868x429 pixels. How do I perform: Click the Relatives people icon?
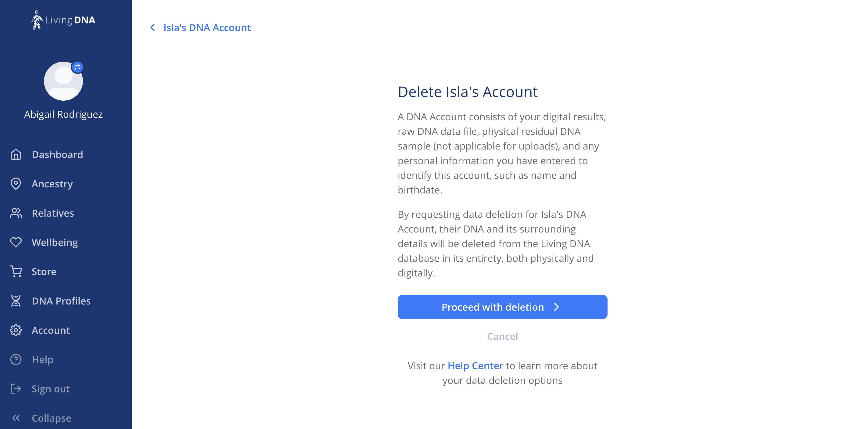tap(16, 213)
